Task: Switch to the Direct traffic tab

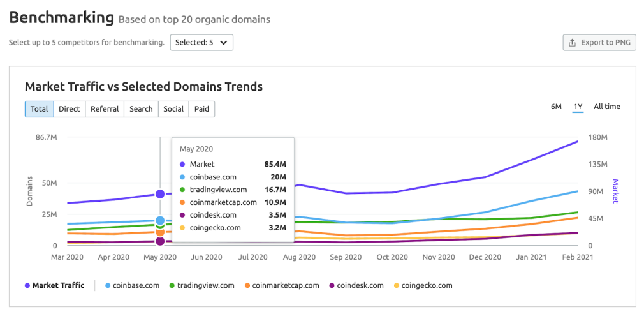Action: [69, 109]
